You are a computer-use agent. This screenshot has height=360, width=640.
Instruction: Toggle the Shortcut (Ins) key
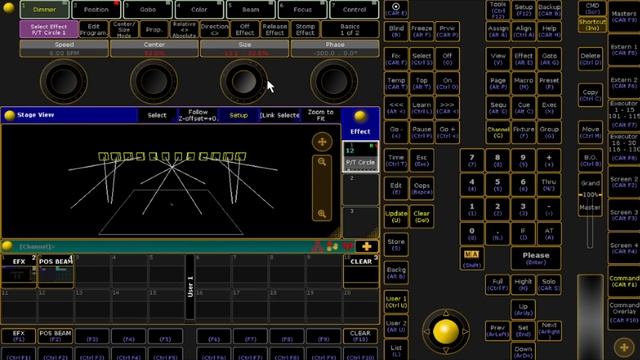591,25
